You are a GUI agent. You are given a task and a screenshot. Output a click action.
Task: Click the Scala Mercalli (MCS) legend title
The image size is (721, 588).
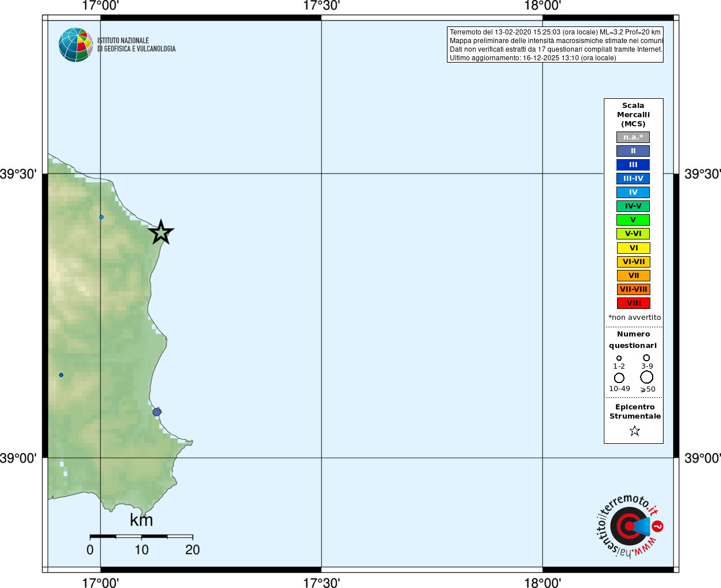(x=633, y=114)
